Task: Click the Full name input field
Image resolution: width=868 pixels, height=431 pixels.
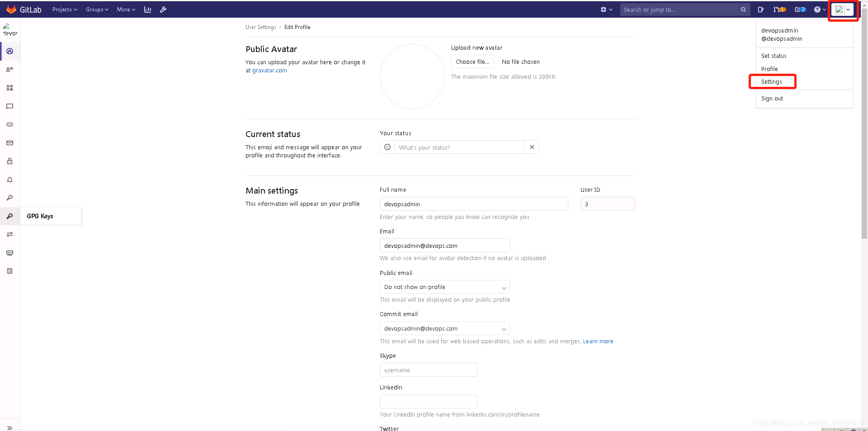Action: pos(474,204)
